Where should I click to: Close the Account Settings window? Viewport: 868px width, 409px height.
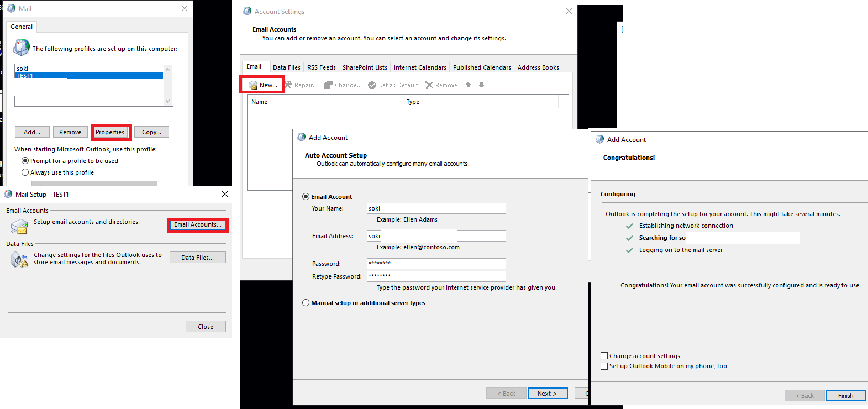569,11
